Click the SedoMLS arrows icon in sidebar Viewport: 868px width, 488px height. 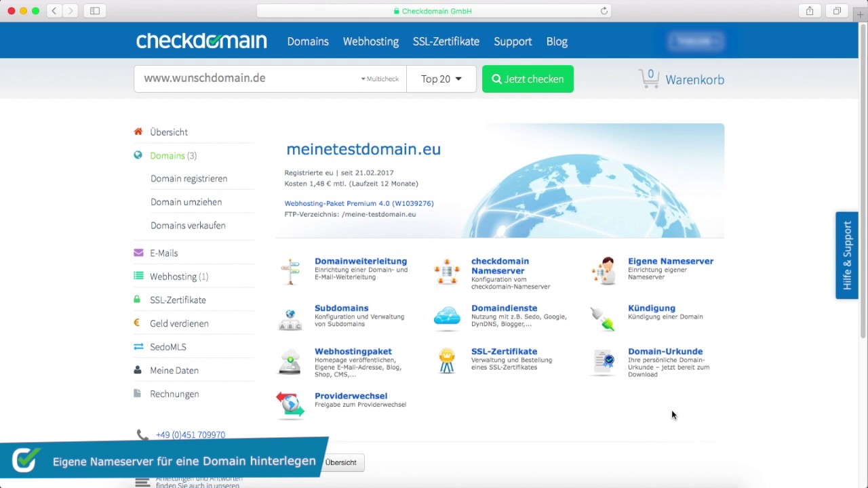(x=138, y=346)
